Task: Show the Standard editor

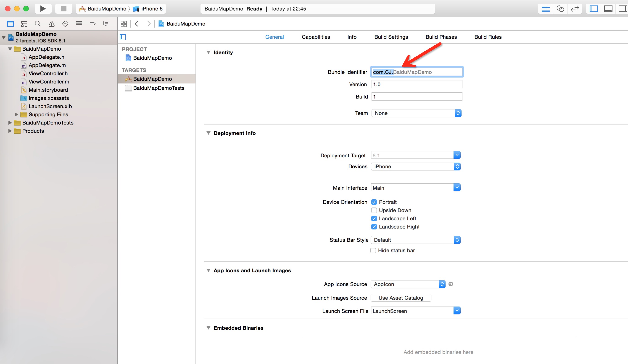Action: pyautogui.click(x=546, y=9)
